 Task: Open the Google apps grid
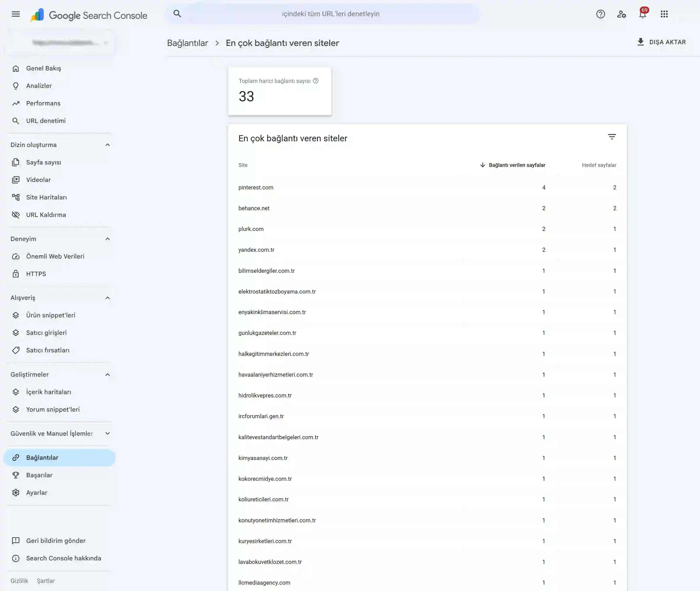click(664, 14)
